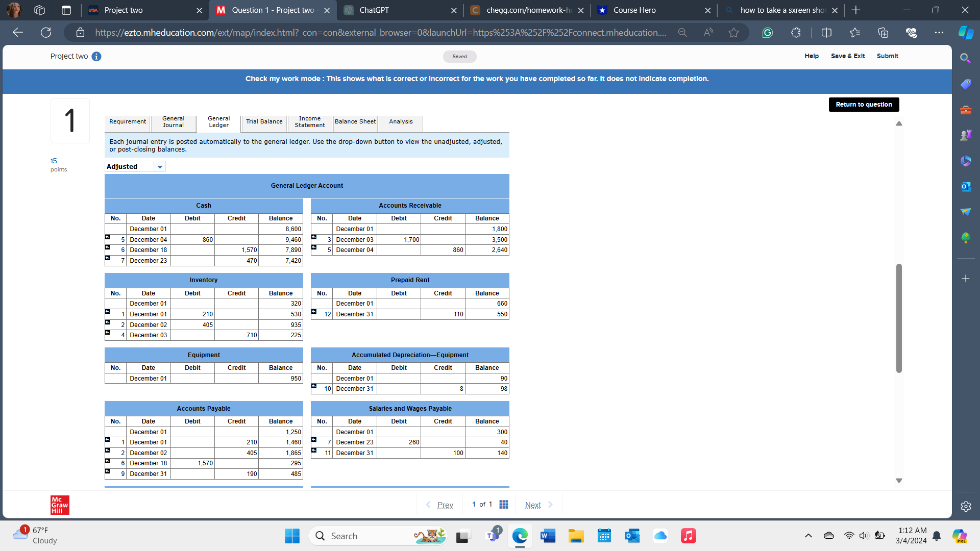Open the browser Extensions puzzle icon
980x551 pixels.
[796, 33]
